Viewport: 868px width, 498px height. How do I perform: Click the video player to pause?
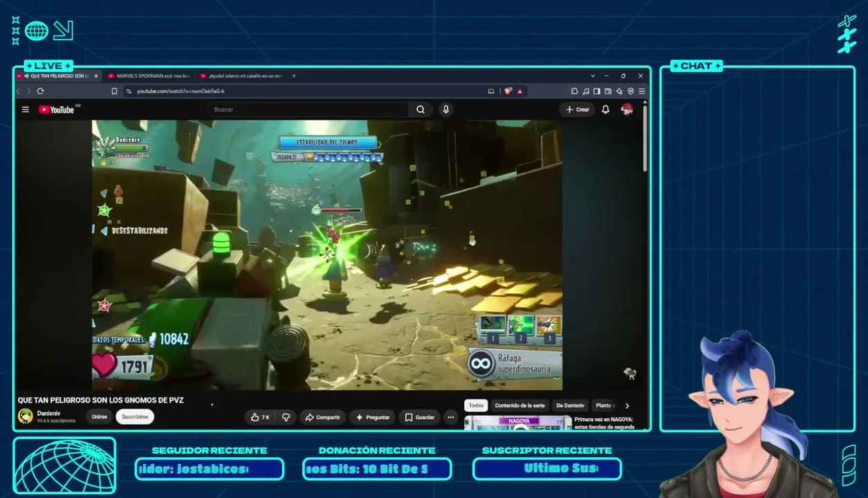click(327, 255)
